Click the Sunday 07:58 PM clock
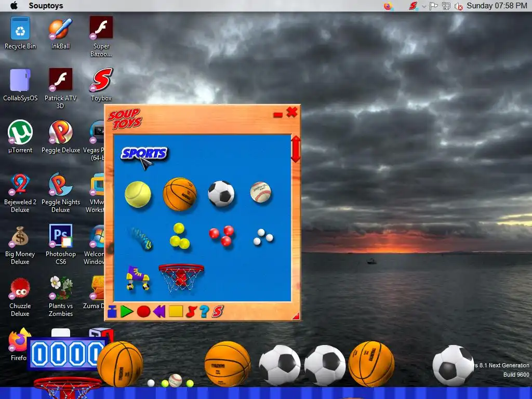This screenshot has width=532, height=399. (x=497, y=5)
